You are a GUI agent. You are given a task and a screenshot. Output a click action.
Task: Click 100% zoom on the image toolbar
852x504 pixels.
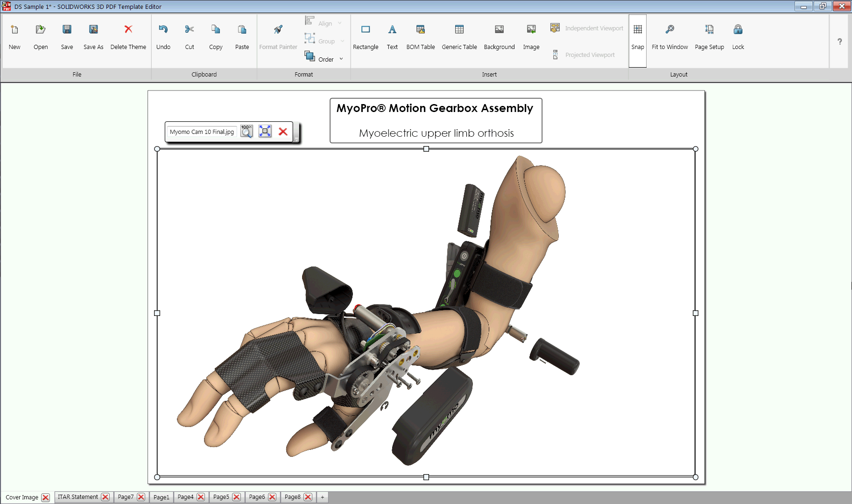click(246, 131)
